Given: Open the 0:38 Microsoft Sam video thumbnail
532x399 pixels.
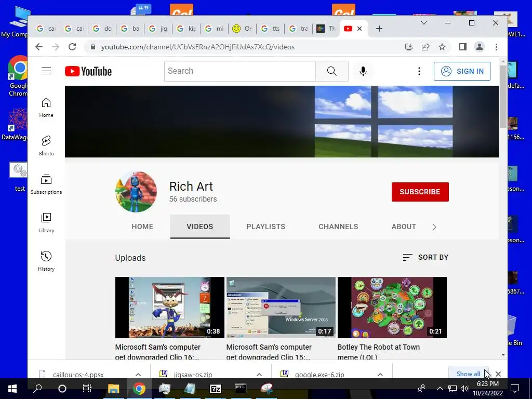Looking at the screenshot, I should tap(170, 308).
